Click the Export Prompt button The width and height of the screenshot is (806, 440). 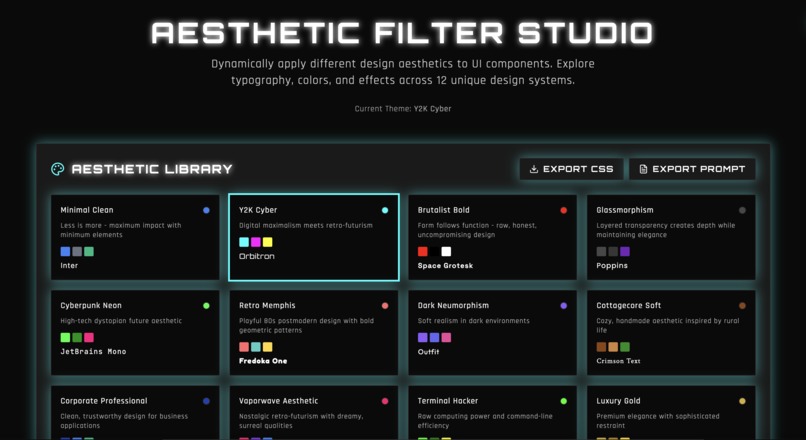coord(692,169)
